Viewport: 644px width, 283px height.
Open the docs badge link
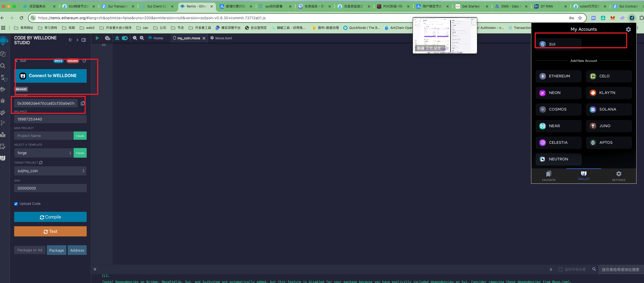58,61
